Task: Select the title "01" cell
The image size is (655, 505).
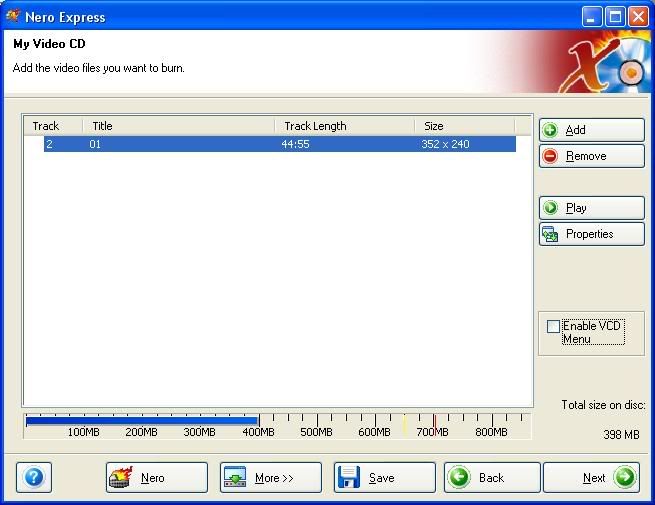Action: (x=95, y=144)
